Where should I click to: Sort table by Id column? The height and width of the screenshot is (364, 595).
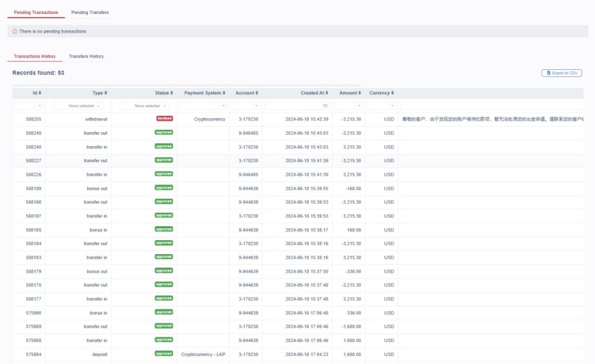pos(37,93)
